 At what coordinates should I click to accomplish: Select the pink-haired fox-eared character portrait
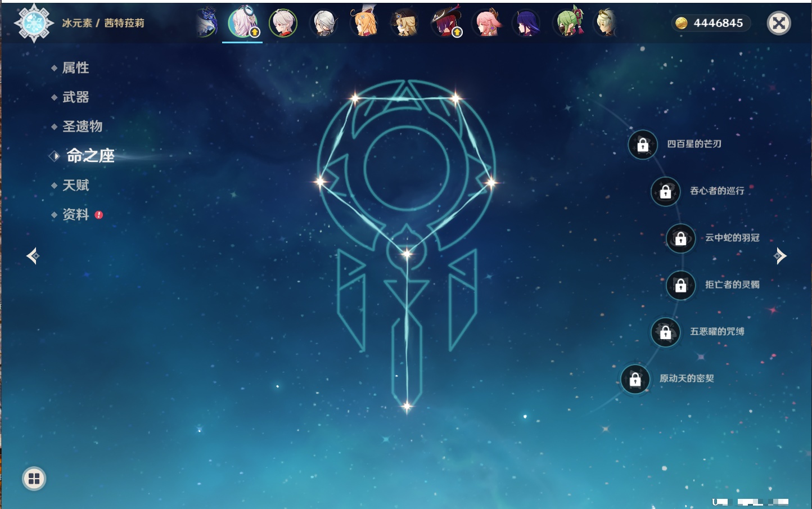[x=486, y=23]
